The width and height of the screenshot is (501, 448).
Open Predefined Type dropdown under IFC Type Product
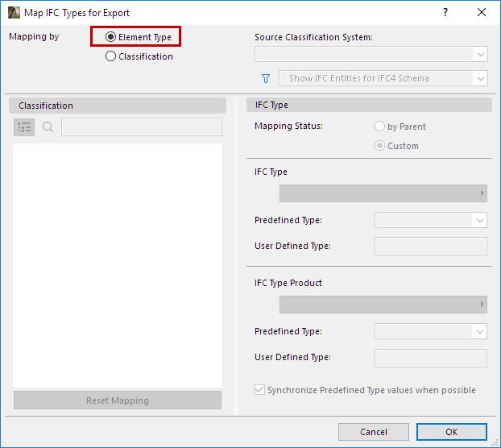click(x=431, y=331)
